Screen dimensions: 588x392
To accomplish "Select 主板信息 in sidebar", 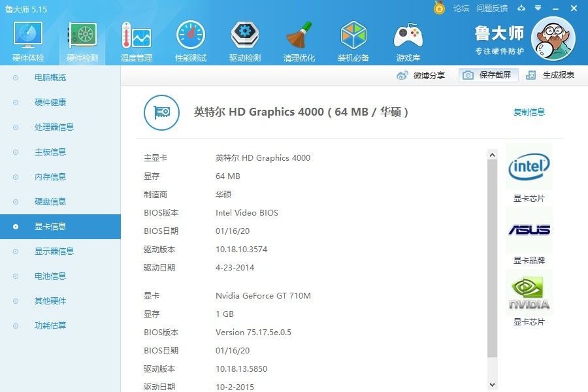I will pyautogui.click(x=60, y=152).
